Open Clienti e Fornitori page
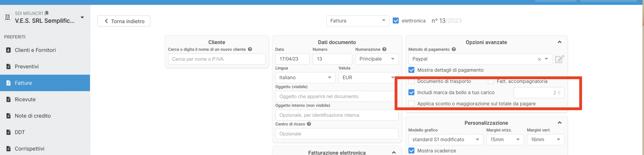The height and width of the screenshot is (155, 644). [35, 50]
